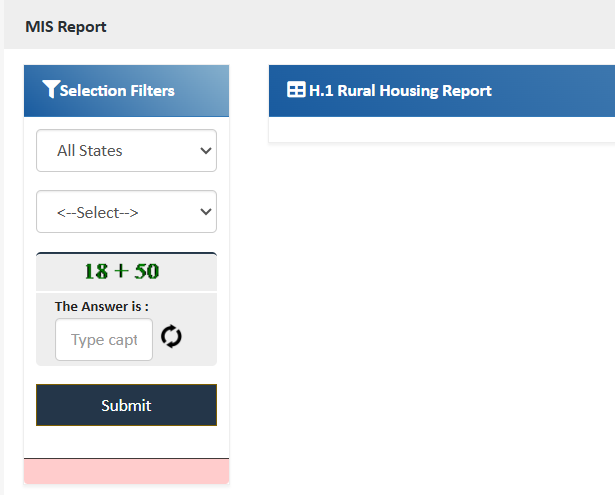The width and height of the screenshot is (615, 495).
Task: Click the chevron arrow on the <--Select--> box
Action: [x=206, y=212]
